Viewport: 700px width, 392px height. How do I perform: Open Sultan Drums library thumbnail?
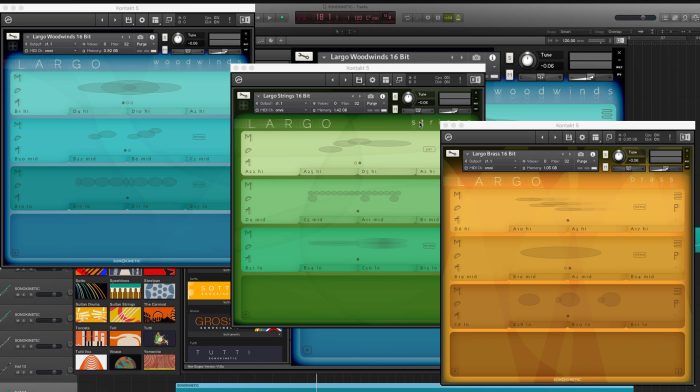tap(91, 314)
